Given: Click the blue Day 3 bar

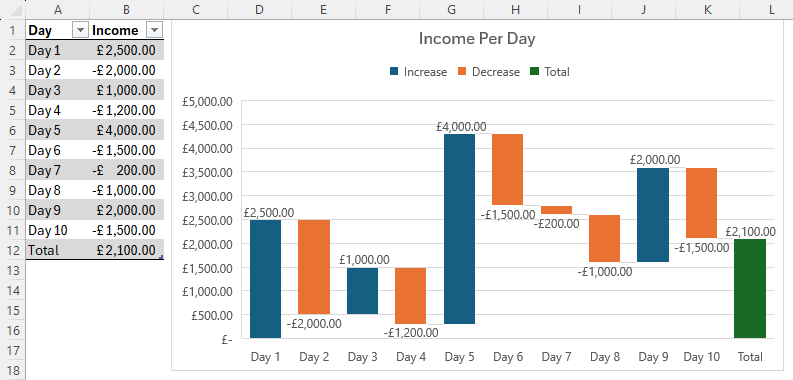Looking at the screenshot, I should point(362,290).
